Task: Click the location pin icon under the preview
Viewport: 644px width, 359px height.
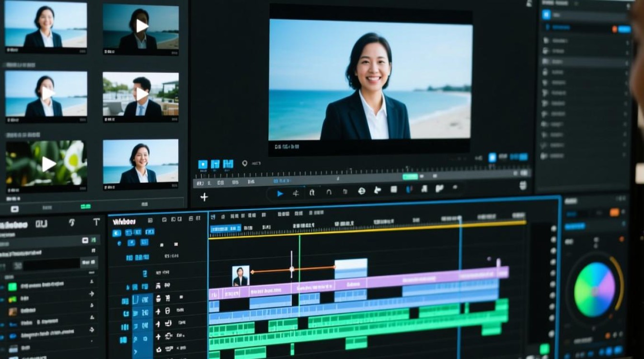Action: click(x=245, y=163)
